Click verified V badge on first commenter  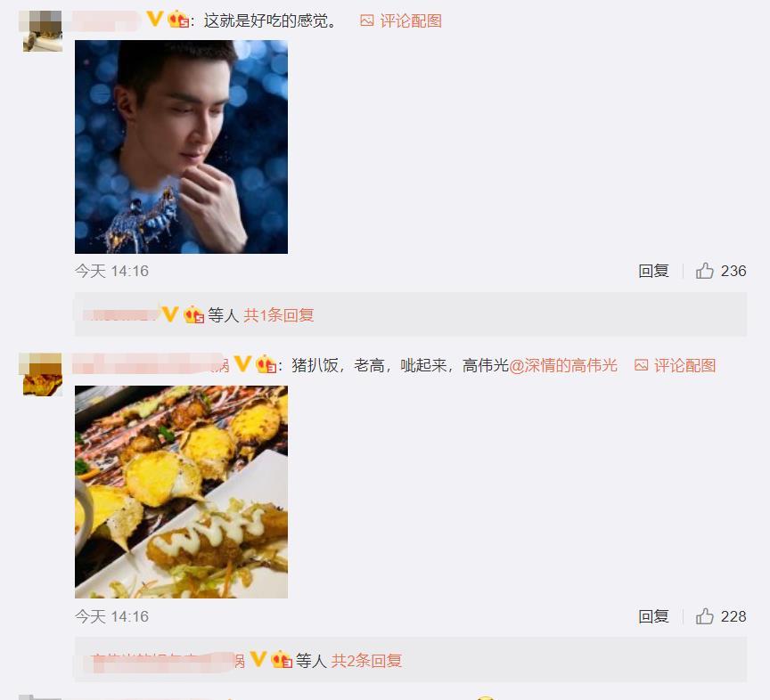tap(155, 20)
